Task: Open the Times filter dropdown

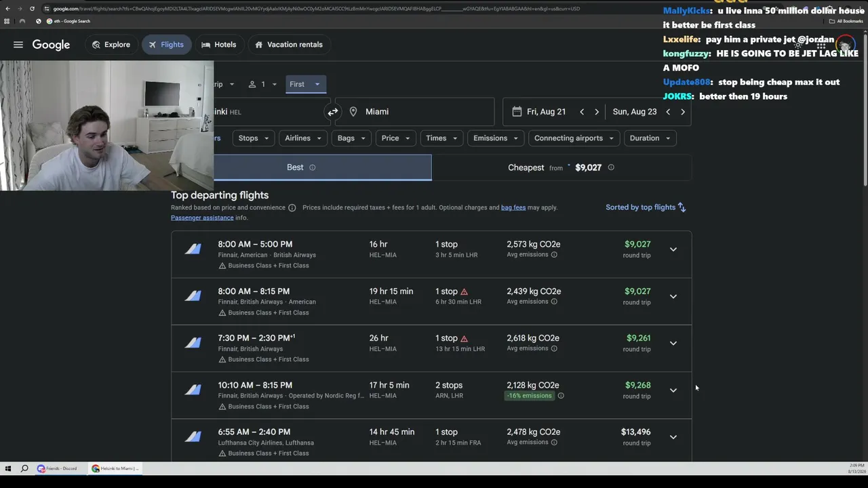Action: click(442, 138)
